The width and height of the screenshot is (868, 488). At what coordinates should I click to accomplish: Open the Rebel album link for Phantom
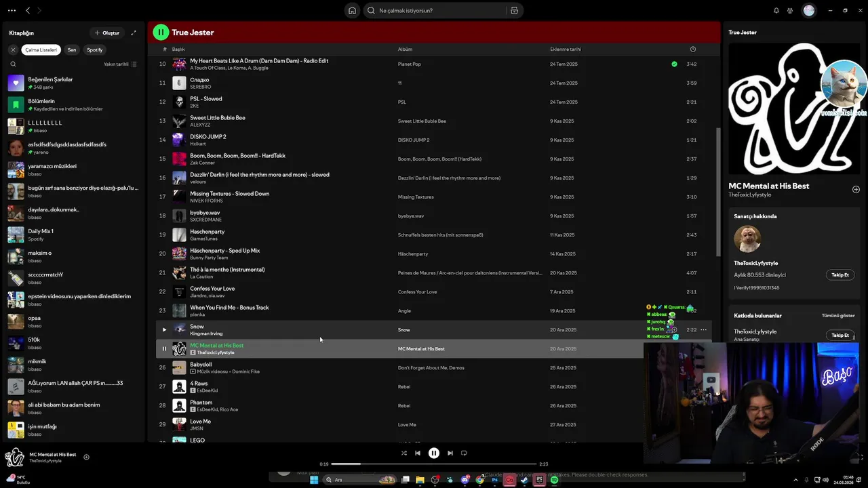404,406
